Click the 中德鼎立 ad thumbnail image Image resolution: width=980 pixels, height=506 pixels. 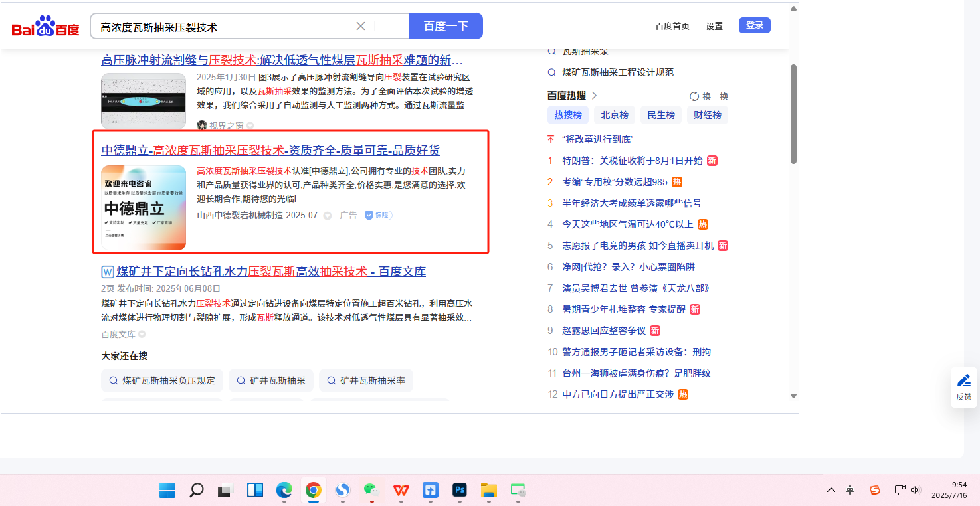(x=144, y=207)
